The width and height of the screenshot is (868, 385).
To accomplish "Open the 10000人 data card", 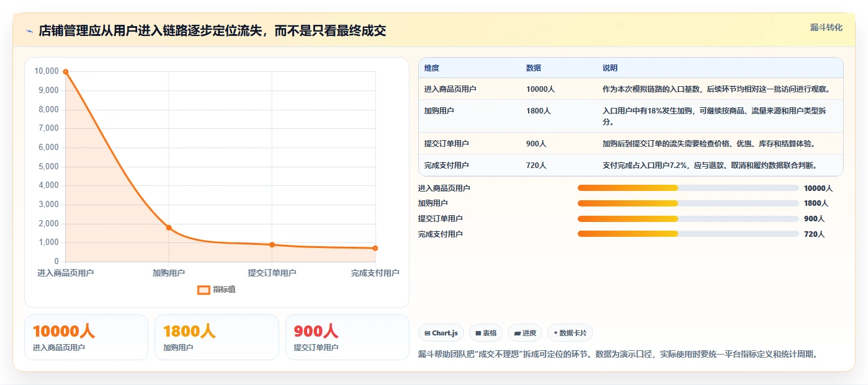I will point(86,337).
